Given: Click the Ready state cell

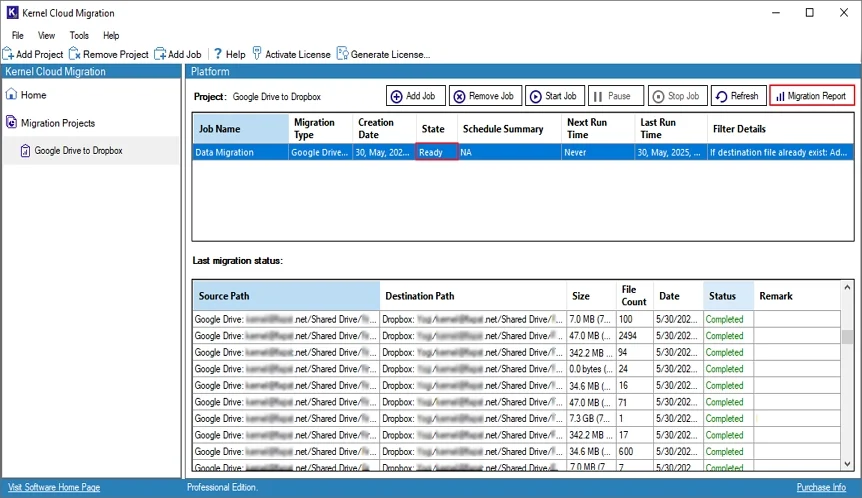Looking at the screenshot, I should coord(437,152).
